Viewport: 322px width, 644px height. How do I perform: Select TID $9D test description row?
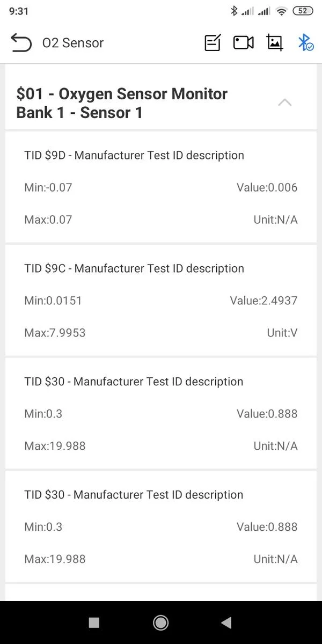point(134,156)
